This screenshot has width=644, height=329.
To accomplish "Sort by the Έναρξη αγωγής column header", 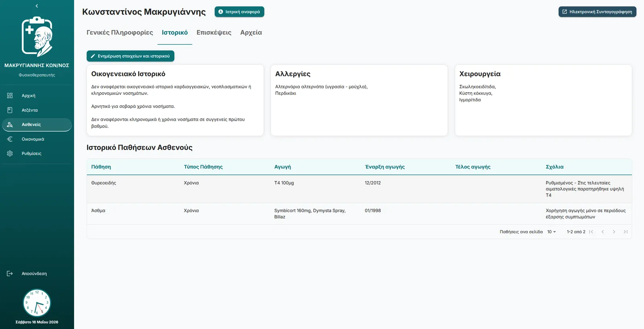I will pyautogui.click(x=385, y=167).
